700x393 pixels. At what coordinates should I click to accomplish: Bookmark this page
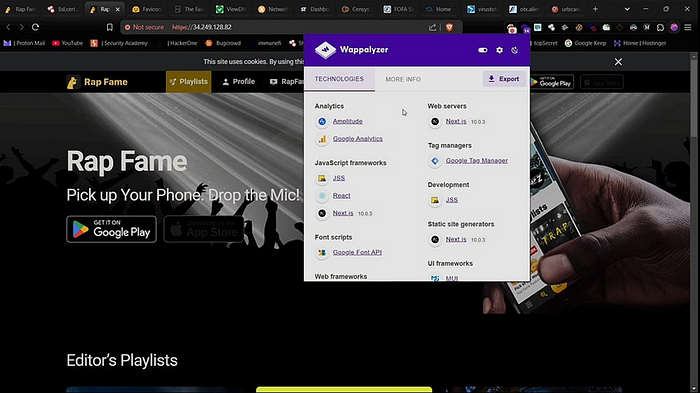point(109,27)
